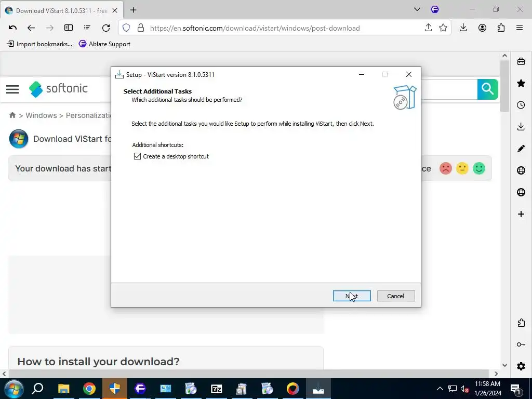
Task: Open the Windows breadcrumb link
Action: click(41, 115)
